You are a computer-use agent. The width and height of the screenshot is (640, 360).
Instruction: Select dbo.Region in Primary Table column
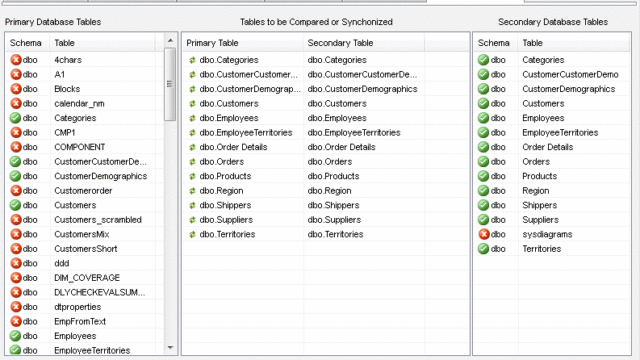[x=221, y=191]
